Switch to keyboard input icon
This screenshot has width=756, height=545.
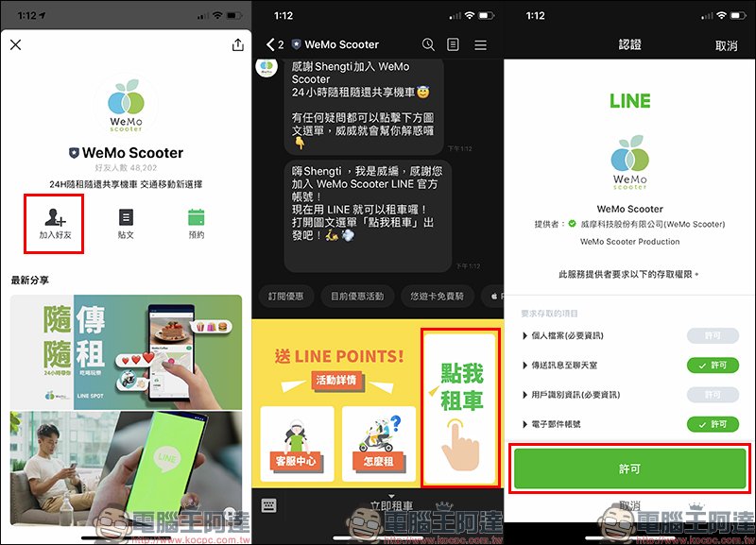268,505
